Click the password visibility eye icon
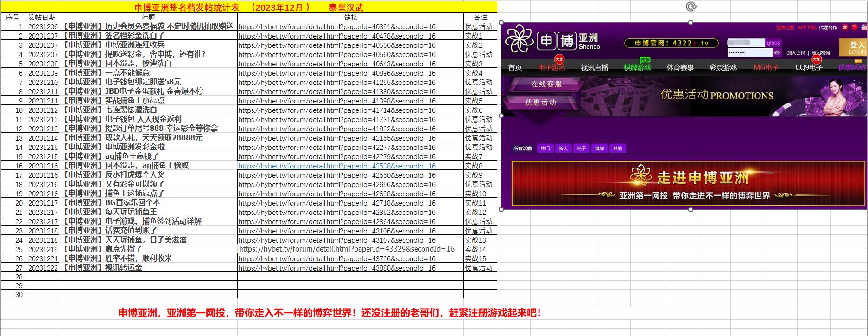The image size is (868, 336). [x=777, y=53]
